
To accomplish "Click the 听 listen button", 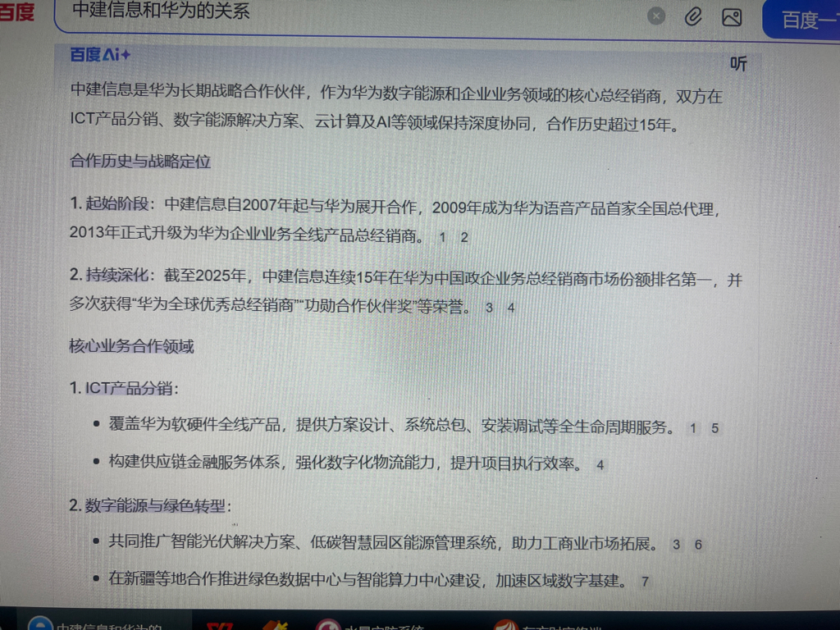I will pyautogui.click(x=738, y=64).
